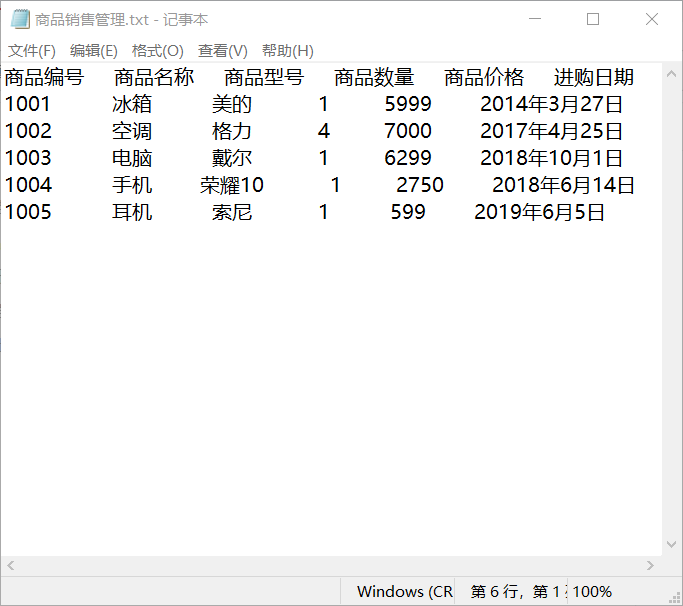The image size is (683, 606).
Task: Click the model name 戴尔
Action: click(232, 158)
